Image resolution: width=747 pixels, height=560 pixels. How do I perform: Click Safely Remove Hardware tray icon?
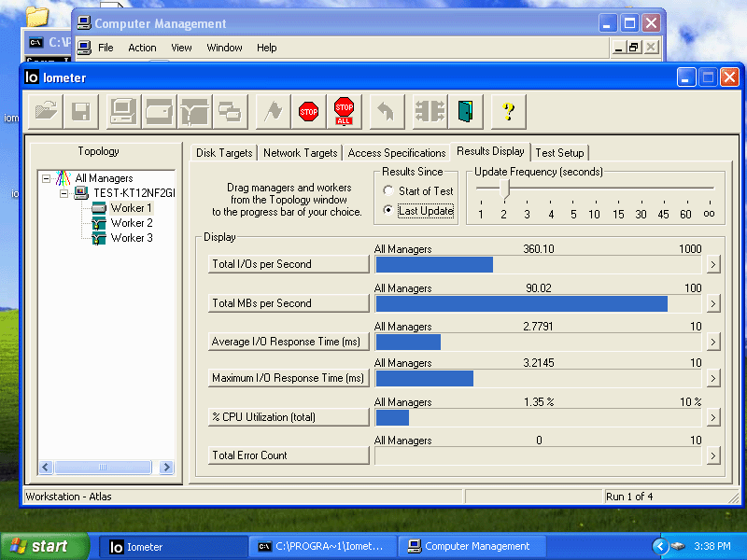click(678, 546)
